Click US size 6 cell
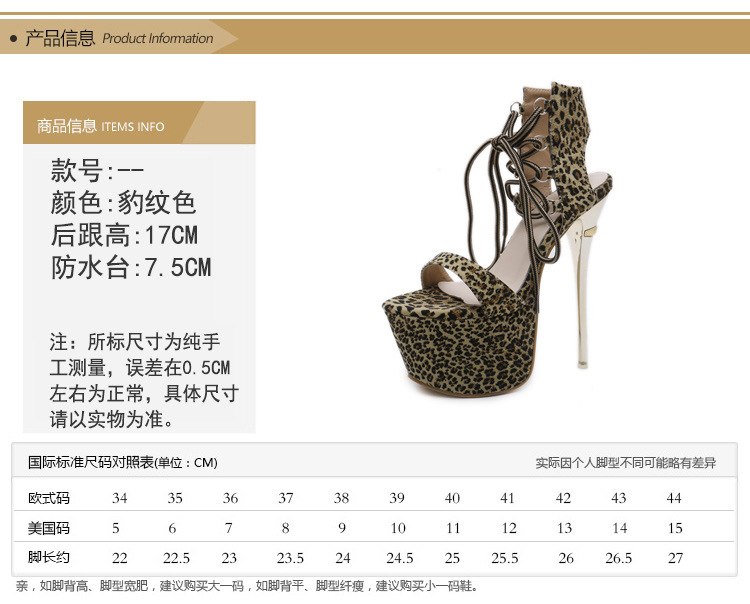Image resolution: width=750 pixels, height=604 pixels. [172, 528]
